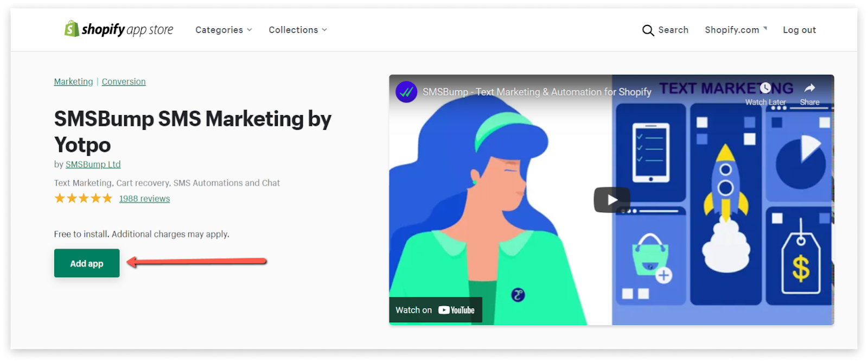Click the 'Free to install' pricing text
Viewport: 868px width, 362px height.
142,234
